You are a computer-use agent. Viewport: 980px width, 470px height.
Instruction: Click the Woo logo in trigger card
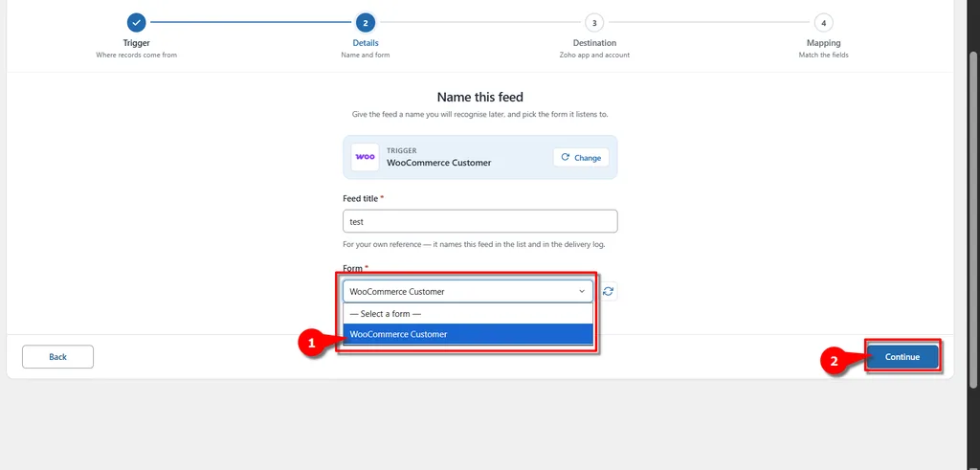click(x=365, y=158)
